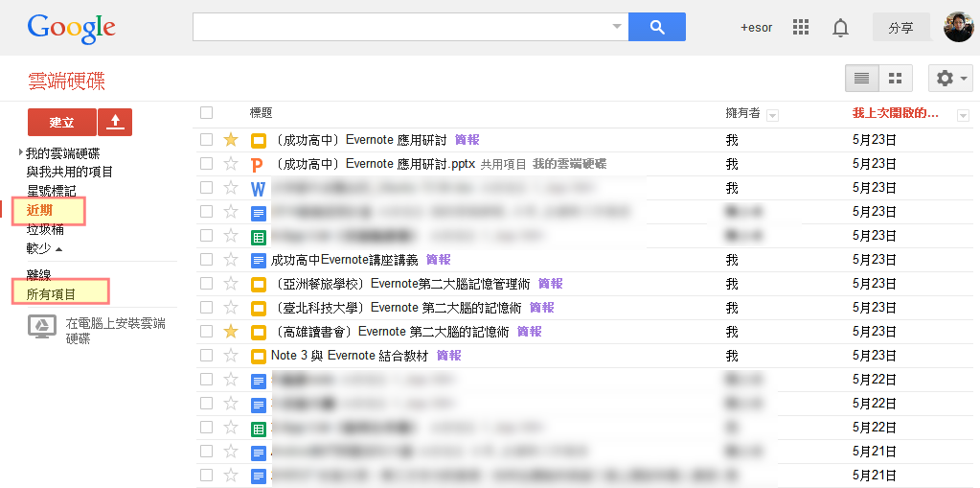The height and width of the screenshot is (488, 980).
Task: Star the 成功高中Evernote講座講義 document
Action: [231, 260]
